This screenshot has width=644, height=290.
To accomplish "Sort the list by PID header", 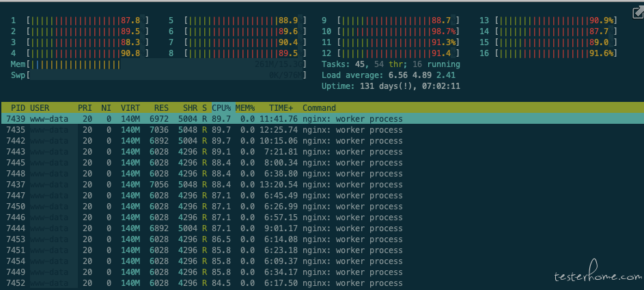I will [18, 108].
